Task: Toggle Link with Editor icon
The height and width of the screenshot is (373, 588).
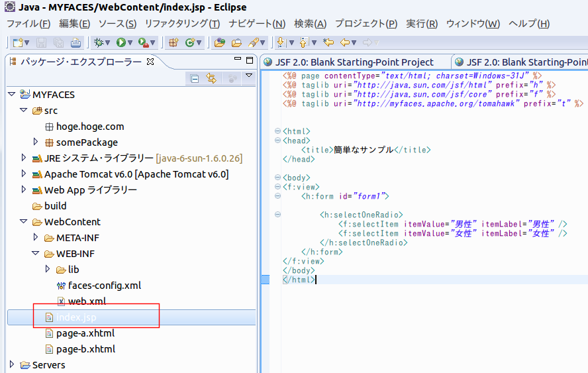Action: click(x=211, y=78)
